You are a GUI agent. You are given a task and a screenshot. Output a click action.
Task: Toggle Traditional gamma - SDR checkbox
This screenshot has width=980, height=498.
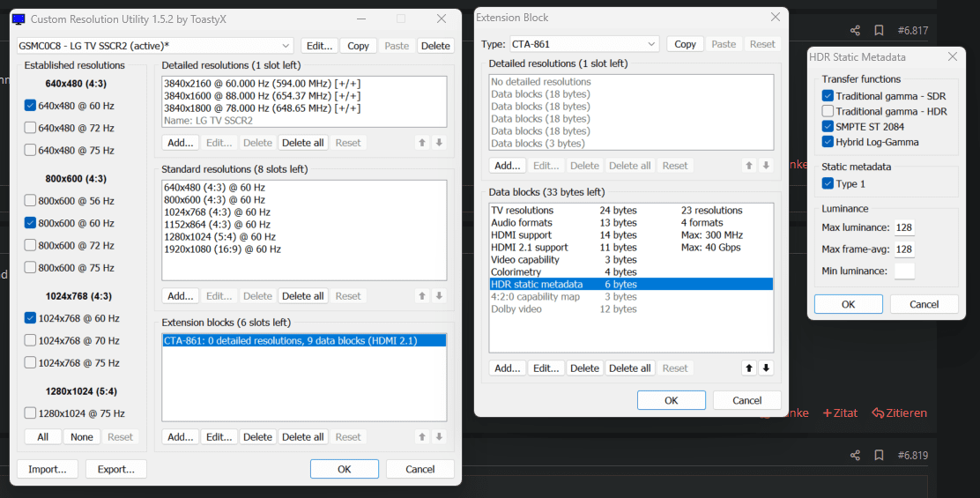(x=828, y=95)
